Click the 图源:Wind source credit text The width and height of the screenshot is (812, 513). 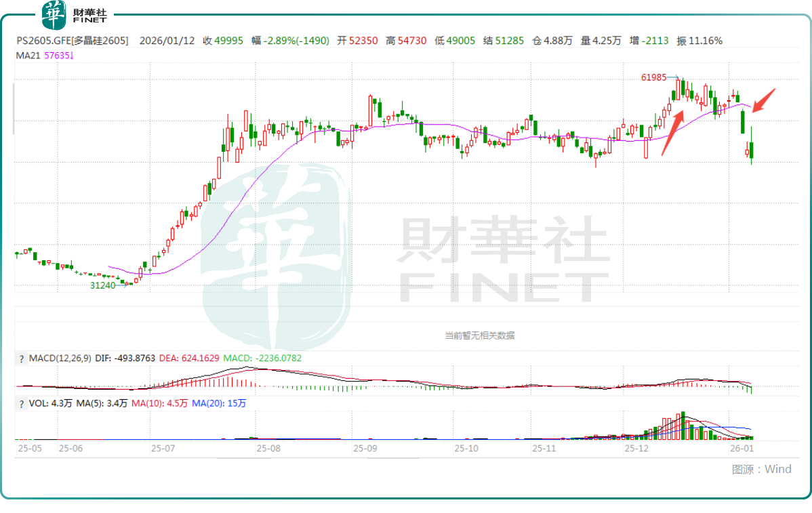pyautogui.click(x=761, y=469)
